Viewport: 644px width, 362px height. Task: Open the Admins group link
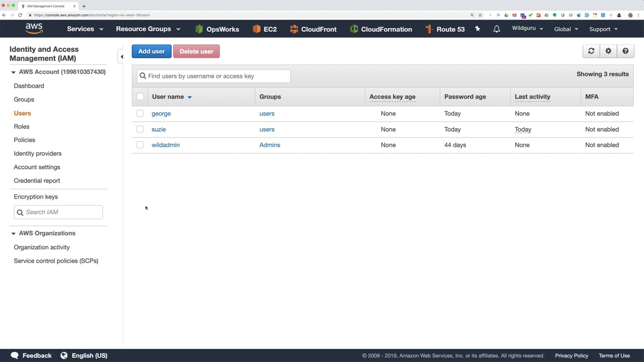pyautogui.click(x=270, y=145)
